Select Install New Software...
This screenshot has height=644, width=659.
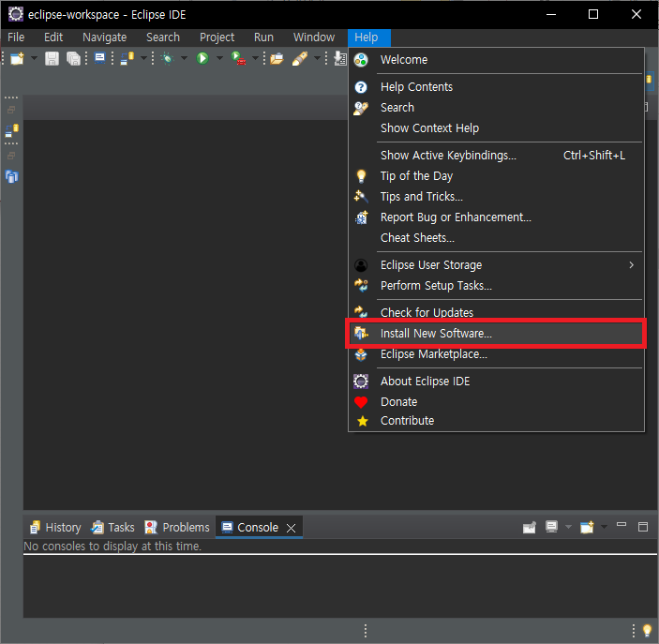[x=496, y=334]
